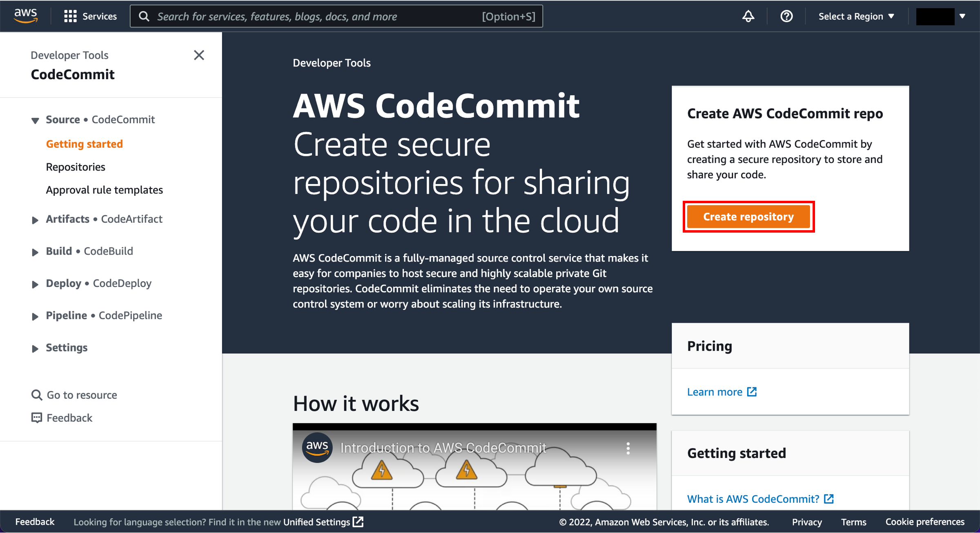
Task: Click the external link icon next to Learn more
Action: 752,392
